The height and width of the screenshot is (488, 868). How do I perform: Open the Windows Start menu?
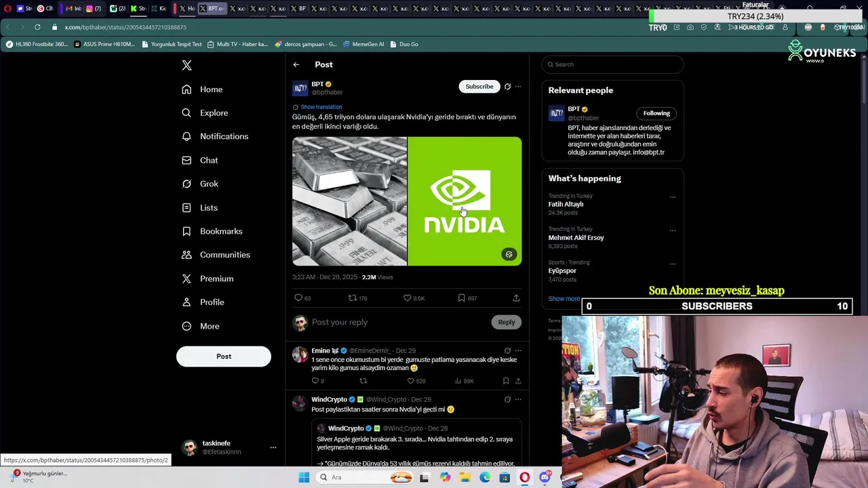click(304, 477)
